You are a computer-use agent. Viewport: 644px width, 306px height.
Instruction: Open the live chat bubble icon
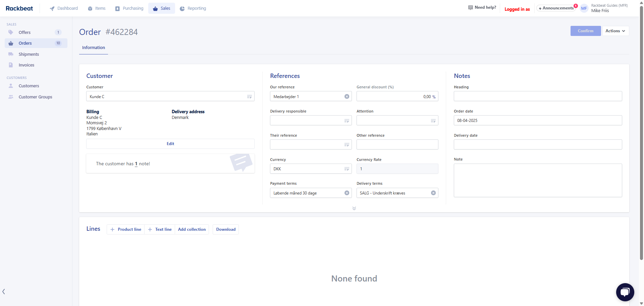pos(625,292)
